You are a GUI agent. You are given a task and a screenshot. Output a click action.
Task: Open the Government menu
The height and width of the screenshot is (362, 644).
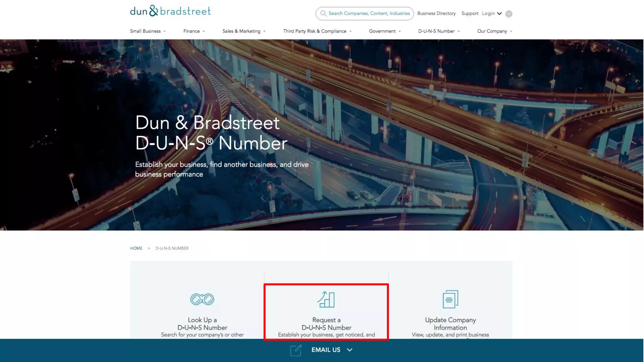385,31
